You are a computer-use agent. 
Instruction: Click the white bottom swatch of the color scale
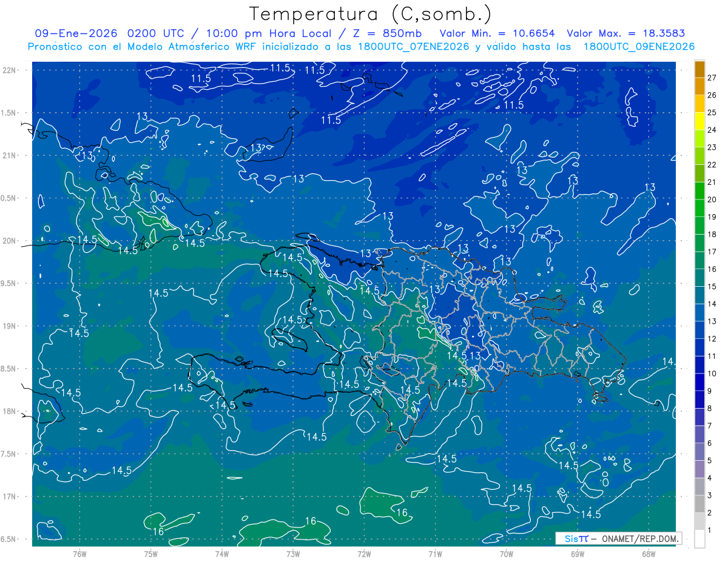click(699, 539)
